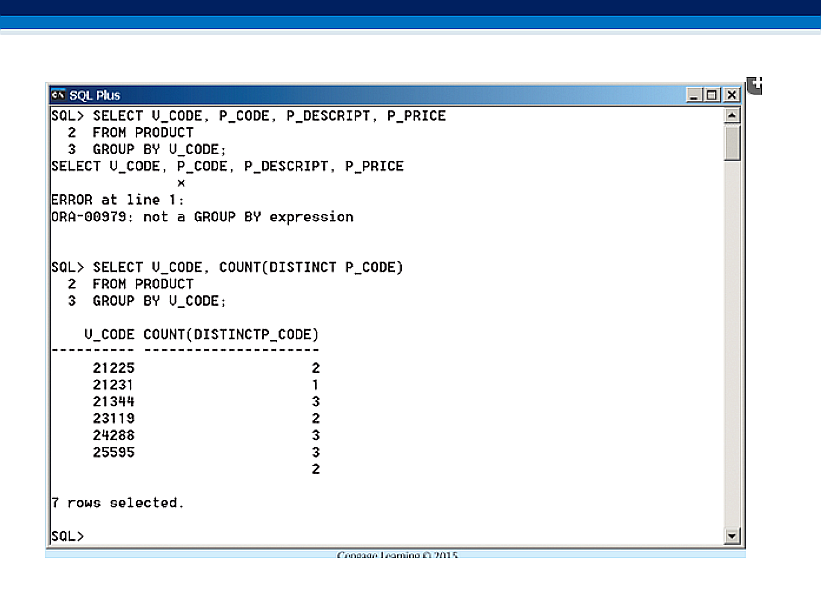Click the COUNT(DISTINCTP_CODE) column header
The image size is (821, 597).
[x=231, y=333]
